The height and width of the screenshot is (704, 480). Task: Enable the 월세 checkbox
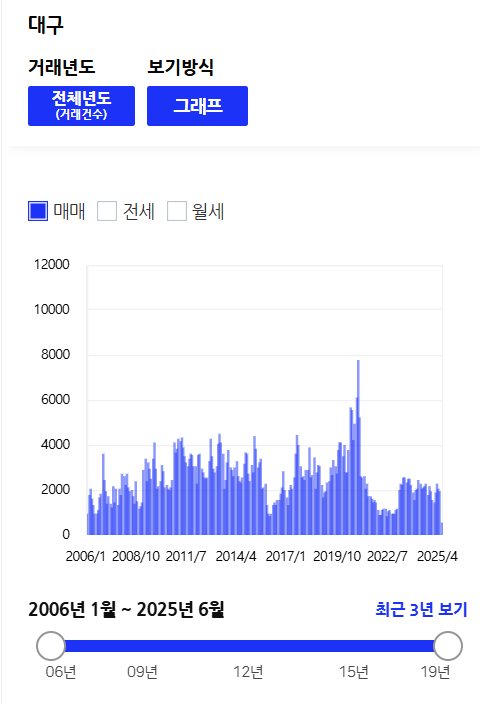(176, 211)
